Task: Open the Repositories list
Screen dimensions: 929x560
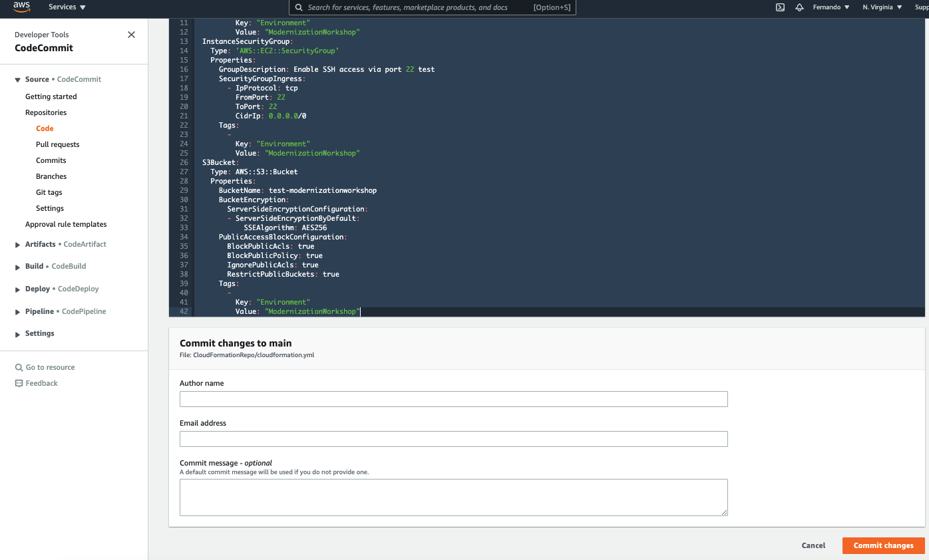Action: pos(46,112)
